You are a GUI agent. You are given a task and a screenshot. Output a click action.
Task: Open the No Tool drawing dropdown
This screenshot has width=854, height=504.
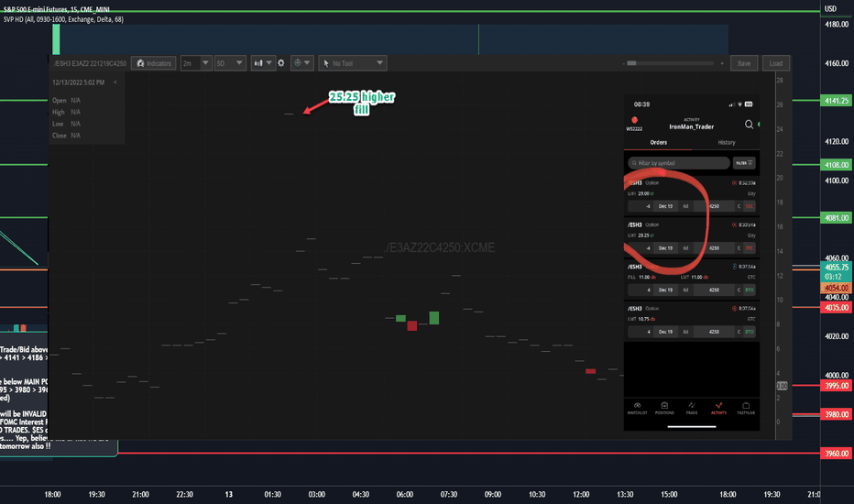pos(353,63)
